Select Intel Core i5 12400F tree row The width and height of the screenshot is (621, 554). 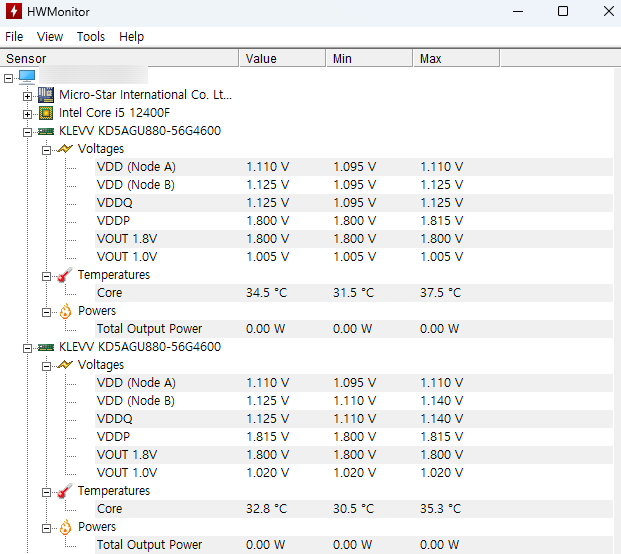click(x=114, y=113)
